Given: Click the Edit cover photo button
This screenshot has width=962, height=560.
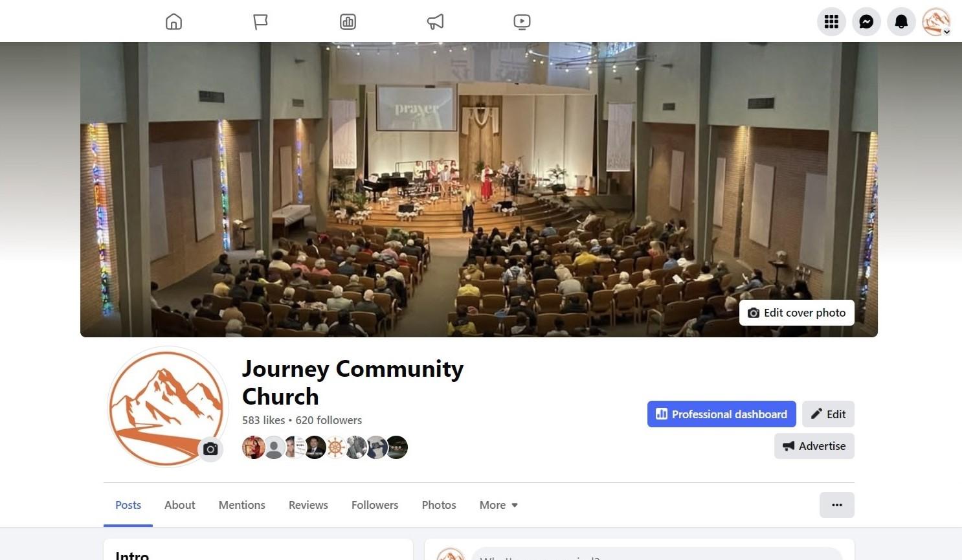Looking at the screenshot, I should pos(797,313).
